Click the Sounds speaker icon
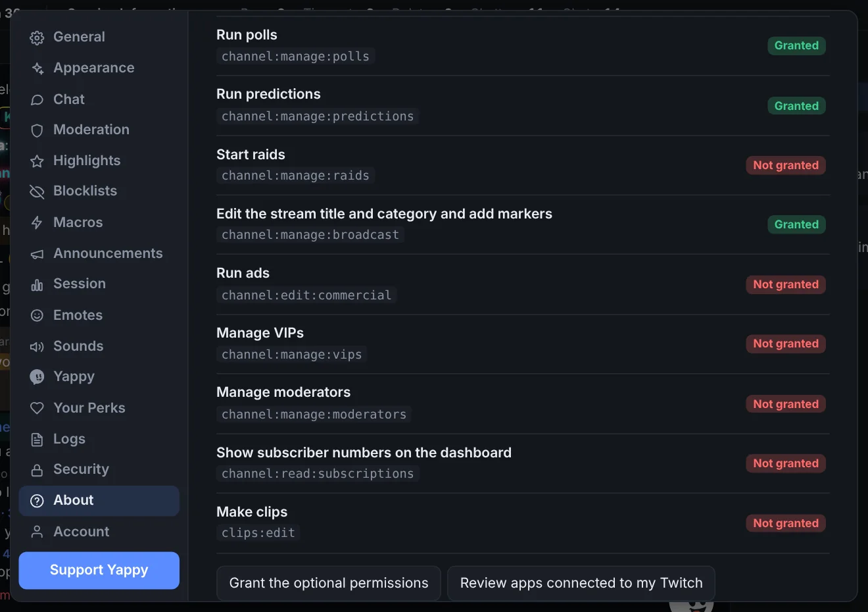This screenshot has height=612, width=868. tap(37, 347)
